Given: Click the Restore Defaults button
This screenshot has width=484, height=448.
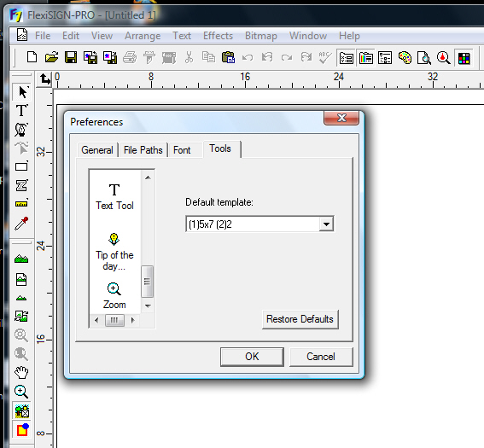Looking at the screenshot, I should (x=300, y=319).
